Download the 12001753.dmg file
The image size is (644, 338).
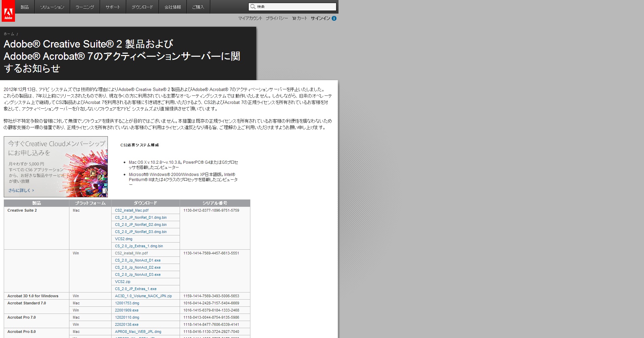coord(127,303)
